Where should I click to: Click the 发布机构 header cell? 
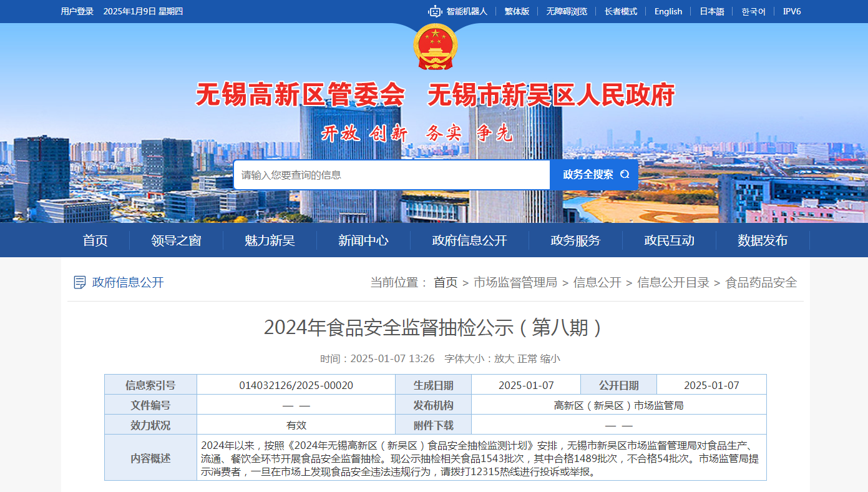point(434,405)
